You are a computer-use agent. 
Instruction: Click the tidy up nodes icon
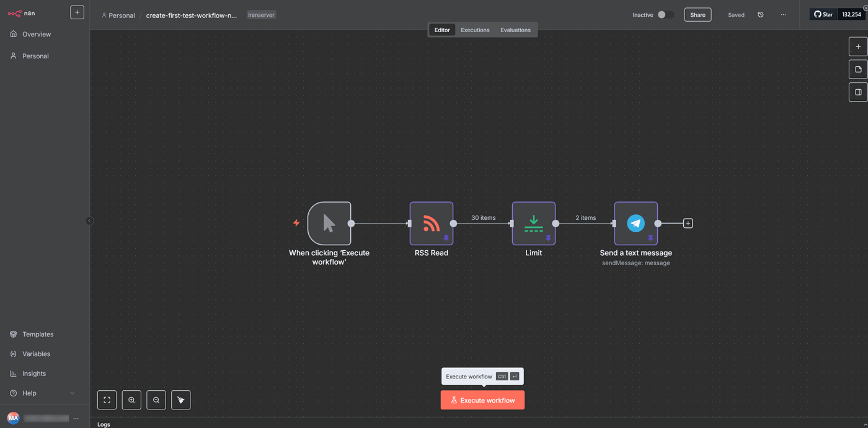181,400
